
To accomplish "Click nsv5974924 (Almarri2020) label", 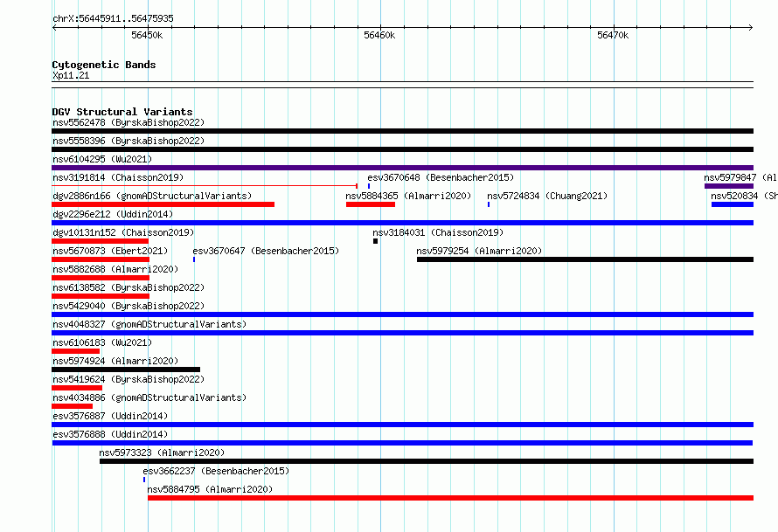I will click(x=115, y=361).
